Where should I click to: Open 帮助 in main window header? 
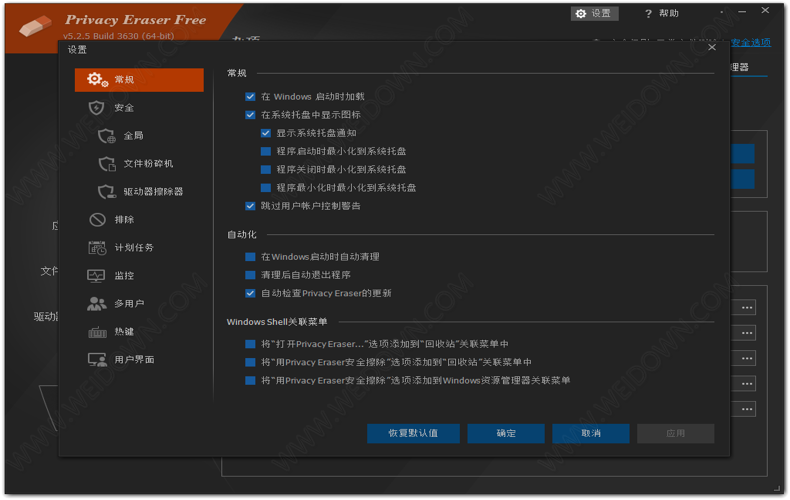(x=662, y=14)
